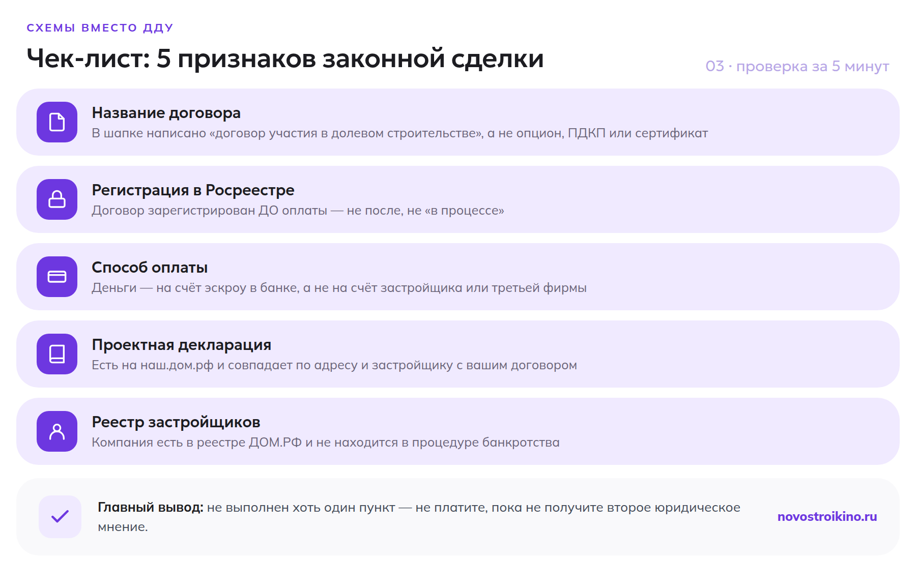Select the heading Название договора

[166, 113]
